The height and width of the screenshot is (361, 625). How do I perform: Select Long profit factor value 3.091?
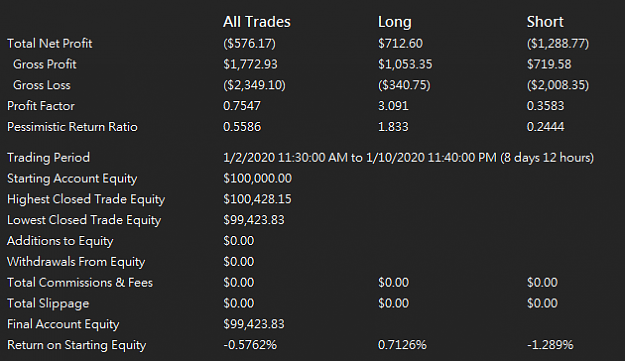click(393, 106)
